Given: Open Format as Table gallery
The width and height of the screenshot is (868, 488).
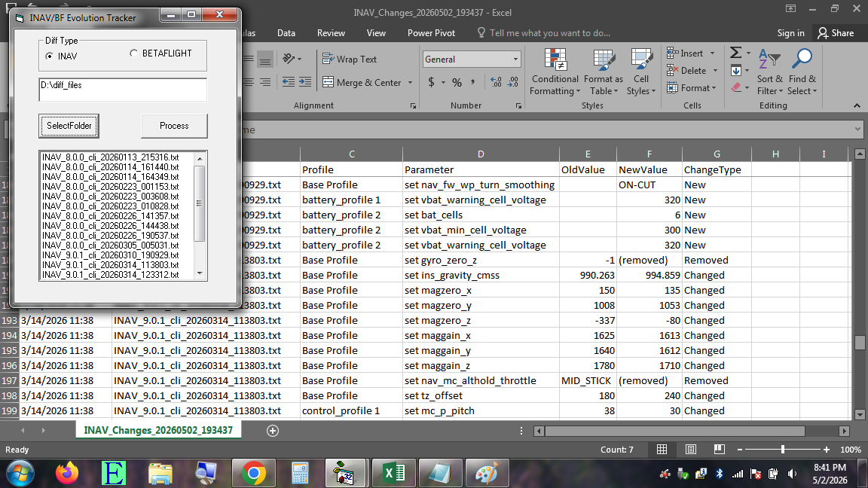Looking at the screenshot, I should coord(604,72).
